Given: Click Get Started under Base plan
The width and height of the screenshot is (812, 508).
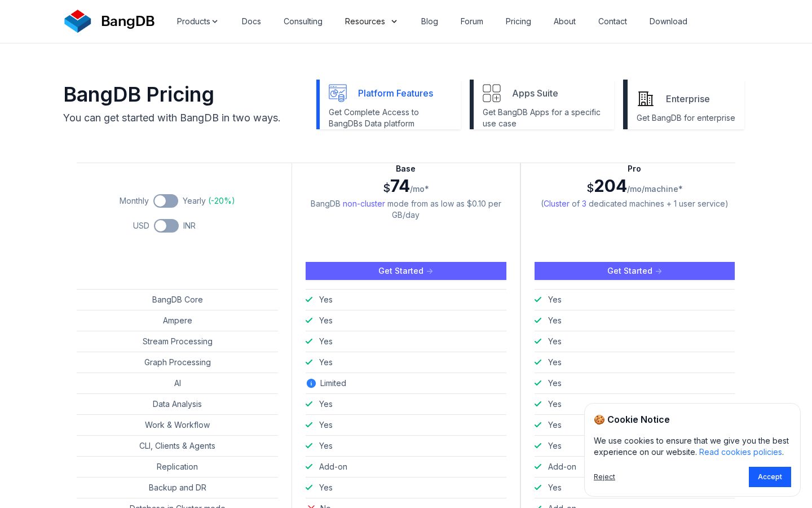Looking at the screenshot, I should [x=406, y=271].
